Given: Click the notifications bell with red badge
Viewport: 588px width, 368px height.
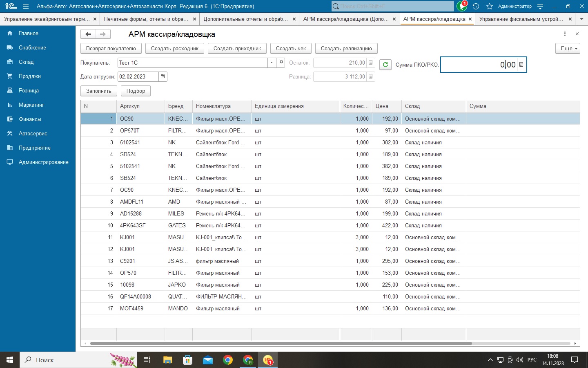Looking at the screenshot, I should click(x=461, y=6).
